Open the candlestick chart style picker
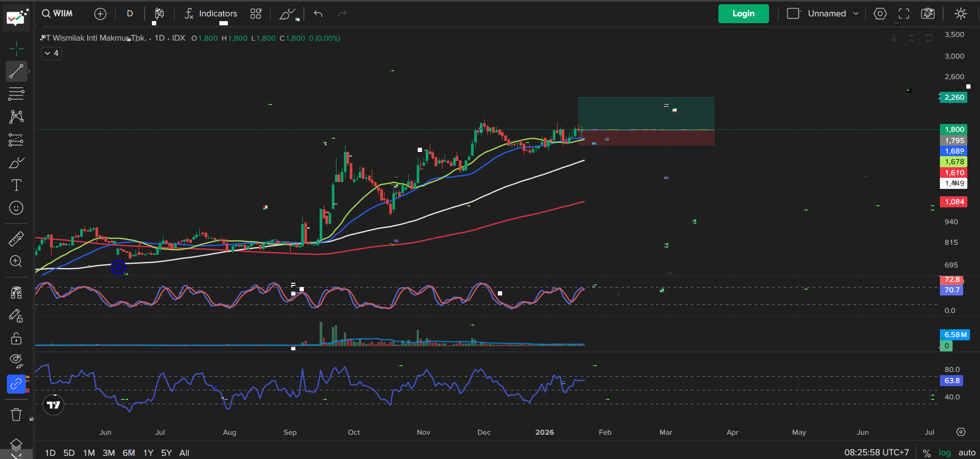 point(159,14)
